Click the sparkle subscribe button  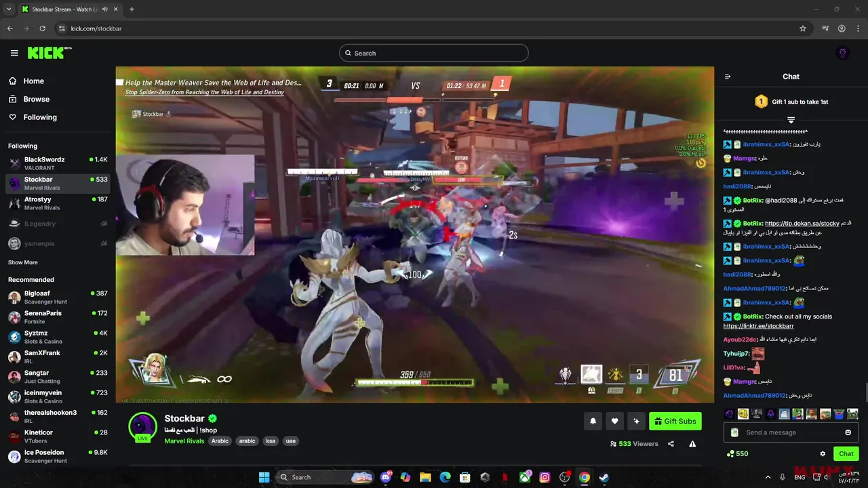point(636,421)
